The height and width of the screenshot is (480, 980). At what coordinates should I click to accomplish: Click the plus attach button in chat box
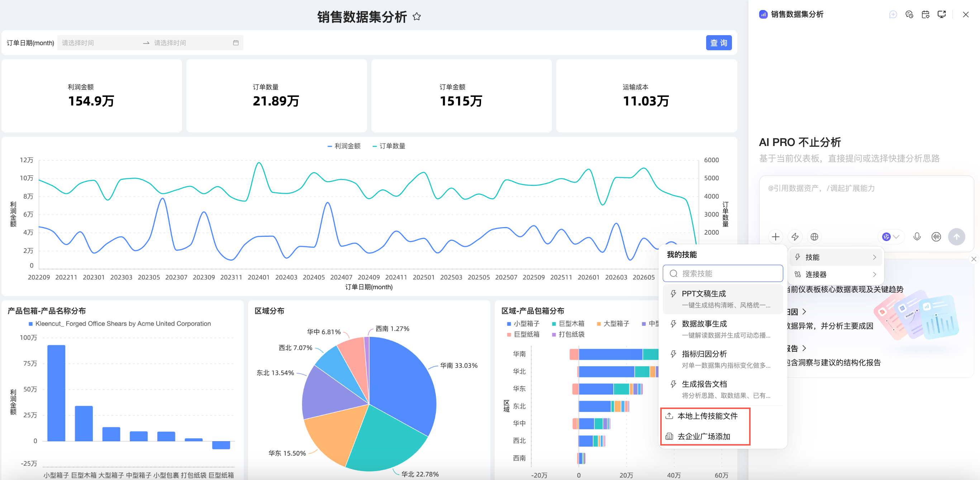point(775,237)
